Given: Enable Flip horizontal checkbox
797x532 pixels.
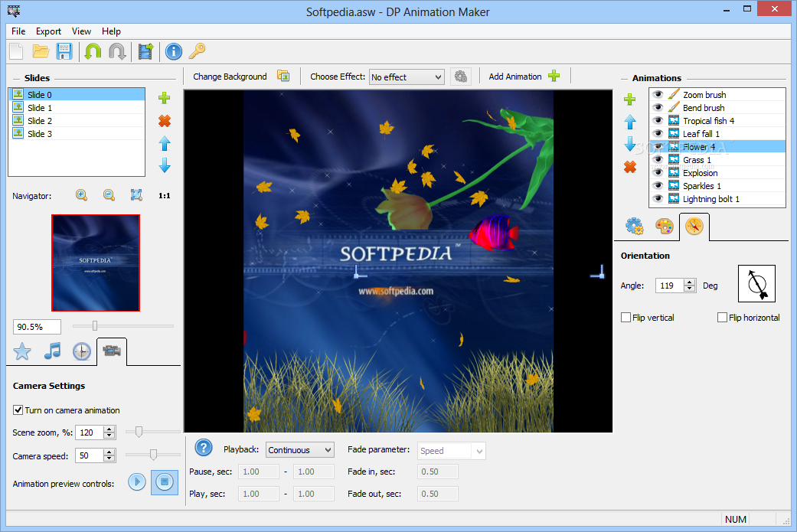Looking at the screenshot, I should coord(722,317).
